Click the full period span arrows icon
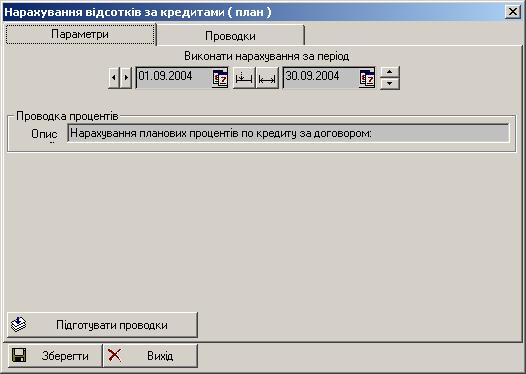Image resolution: width=526 pixels, height=374 pixels. [x=267, y=78]
